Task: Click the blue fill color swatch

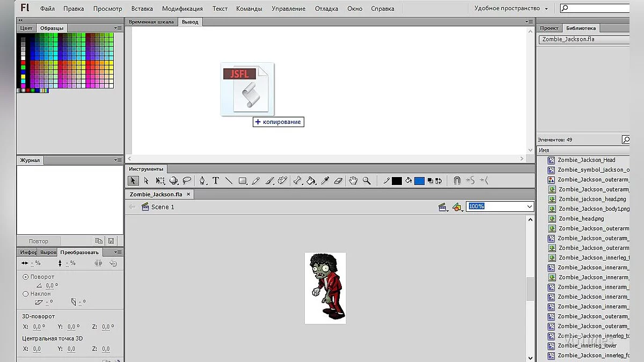Action: click(419, 181)
